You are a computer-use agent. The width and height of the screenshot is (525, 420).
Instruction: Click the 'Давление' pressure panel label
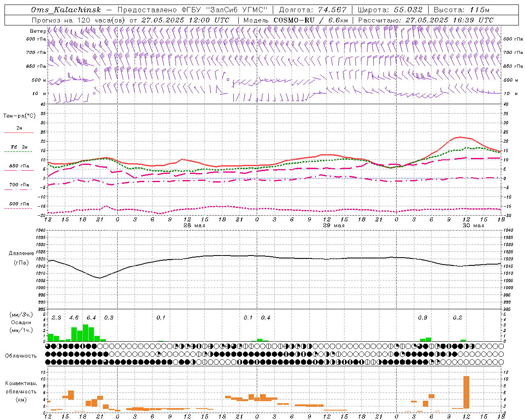coord(21,253)
